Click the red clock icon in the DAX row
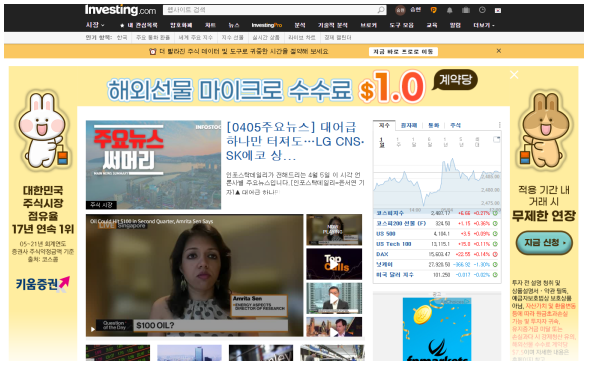This screenshot has height=372, width=589. click(495, 254)
